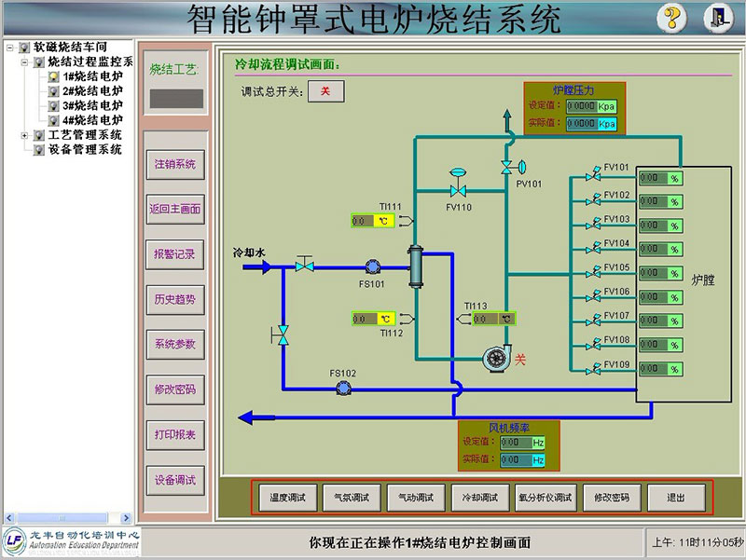The height and width of the screenshot is (560, 746).
Task: Click the 返回主画面 button
Action: coord(174,209)
